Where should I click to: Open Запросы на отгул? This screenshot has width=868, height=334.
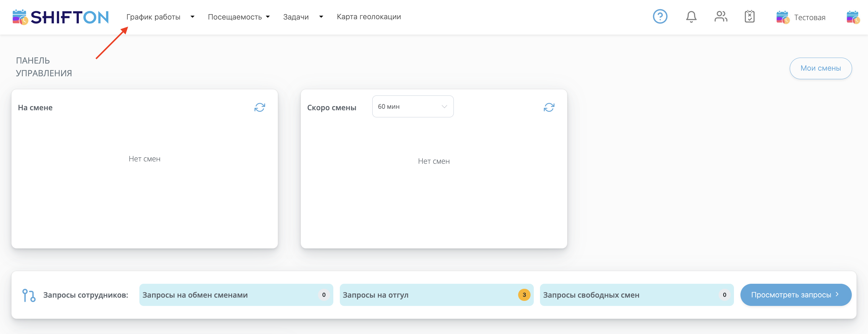coord(436,295)
